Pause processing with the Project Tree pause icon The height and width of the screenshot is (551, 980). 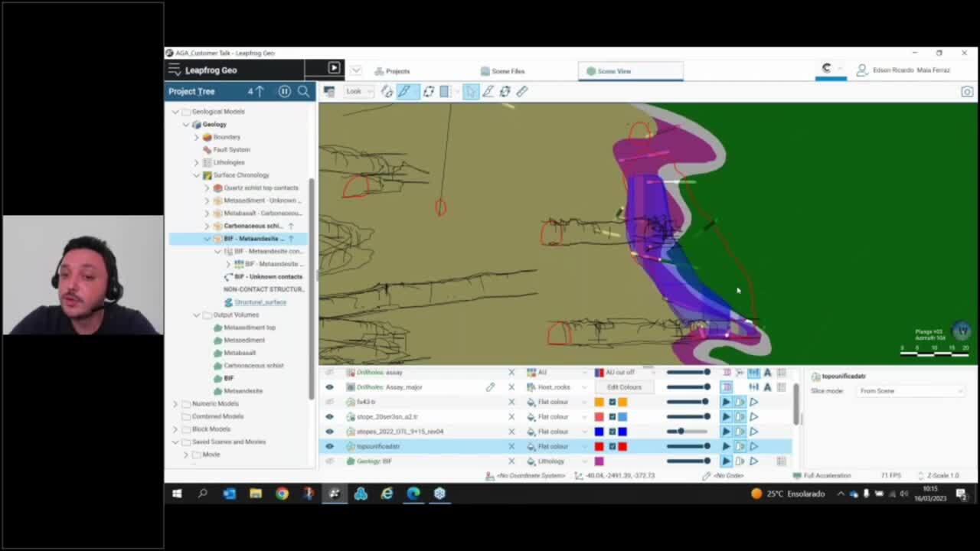pyautogui.click(x=284, y=91)
